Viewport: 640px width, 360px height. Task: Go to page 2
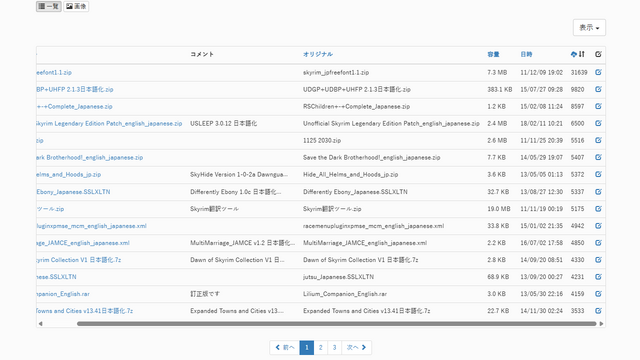click(320, 347)
